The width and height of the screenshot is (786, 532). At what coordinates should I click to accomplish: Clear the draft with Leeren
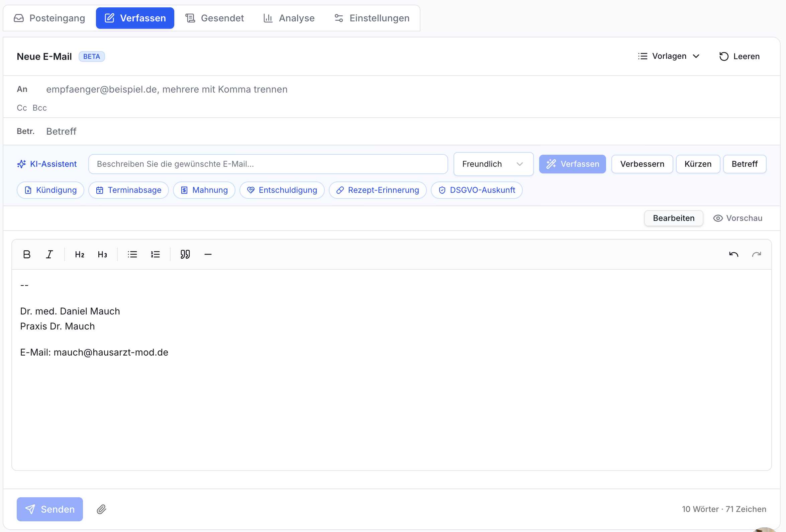739,56
